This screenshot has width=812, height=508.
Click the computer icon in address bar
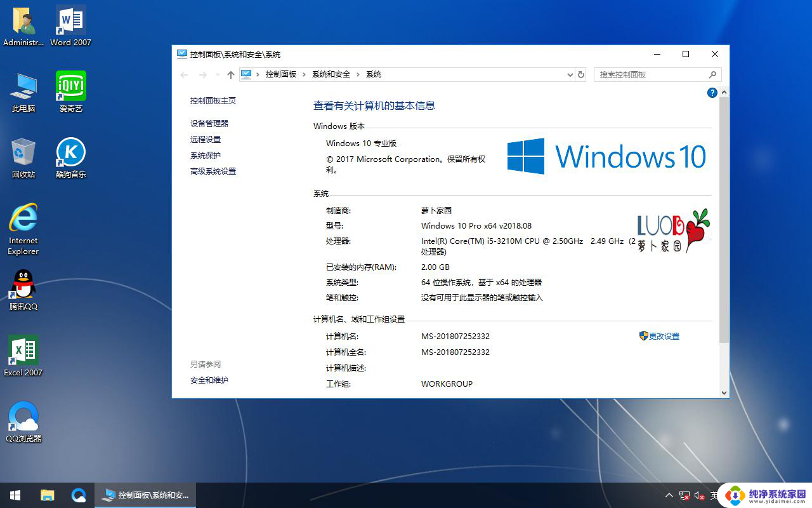246,74
